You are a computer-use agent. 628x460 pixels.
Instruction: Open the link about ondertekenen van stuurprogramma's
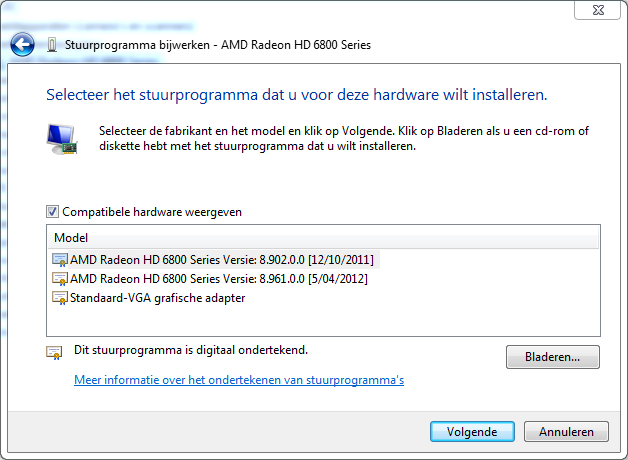coord(239,380)
